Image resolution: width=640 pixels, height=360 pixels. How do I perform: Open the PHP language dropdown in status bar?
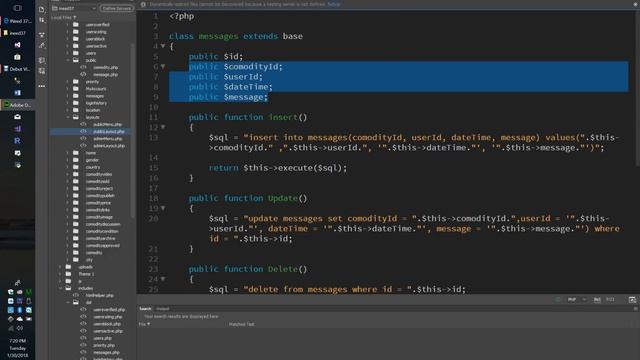[577, 300]
